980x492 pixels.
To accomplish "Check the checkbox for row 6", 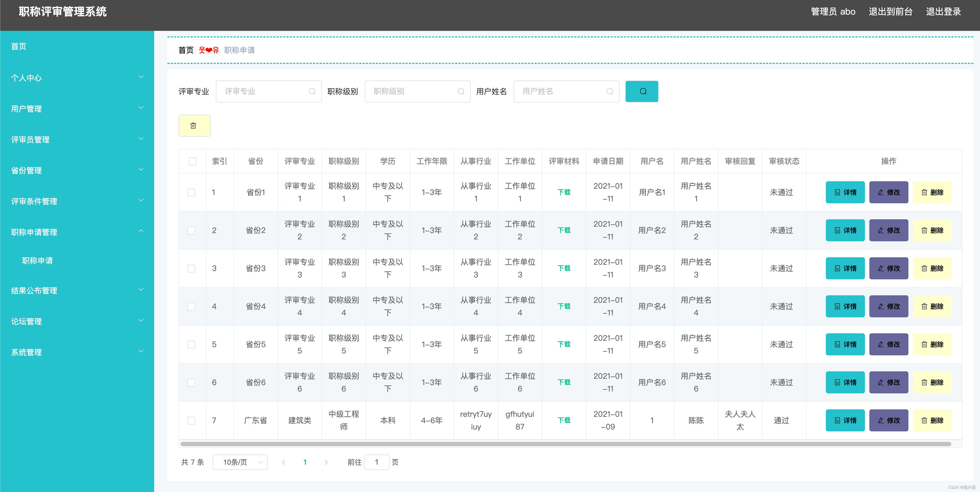I will (191, 382).
